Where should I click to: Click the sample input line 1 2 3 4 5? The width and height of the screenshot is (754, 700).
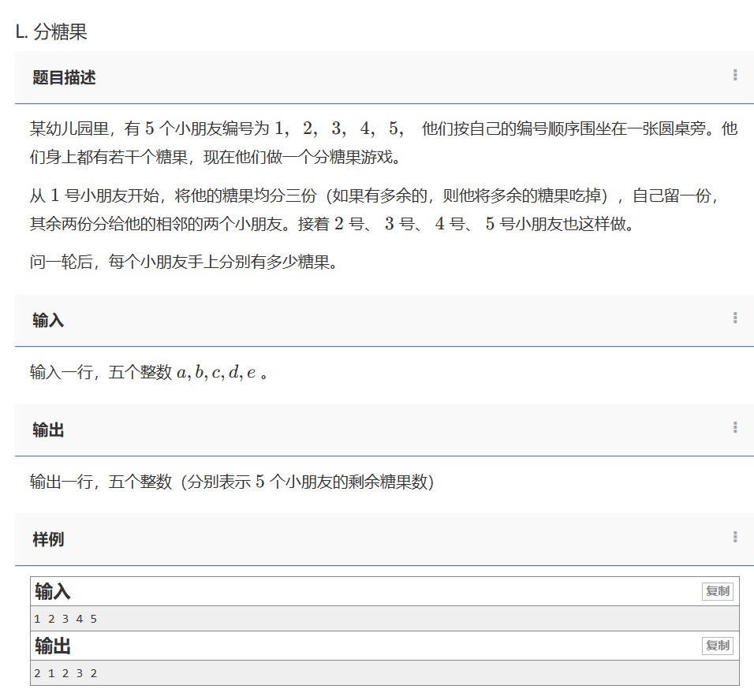point(65,619)
